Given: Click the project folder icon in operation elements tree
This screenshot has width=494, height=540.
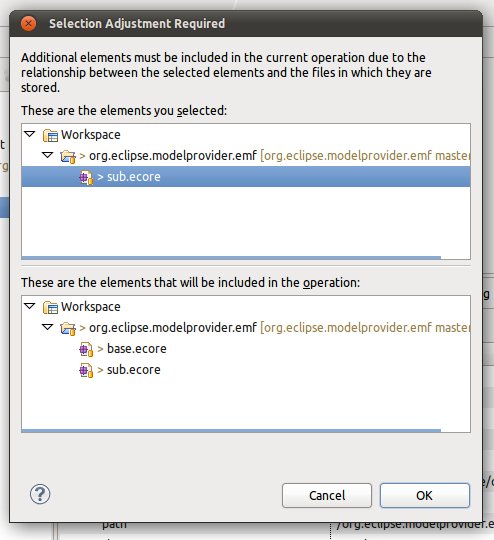Looking at the screenshot, I should 68,329.
